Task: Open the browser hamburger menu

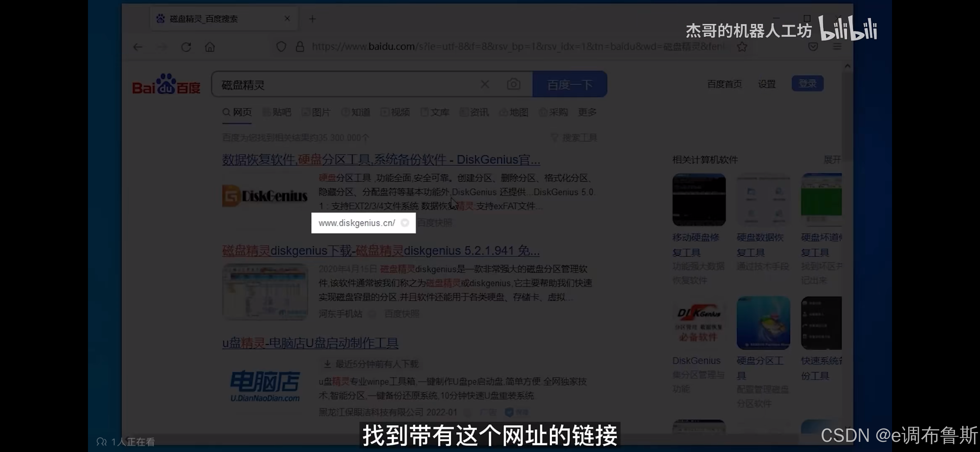Action: pyautogui.click(x=837, y=46)
